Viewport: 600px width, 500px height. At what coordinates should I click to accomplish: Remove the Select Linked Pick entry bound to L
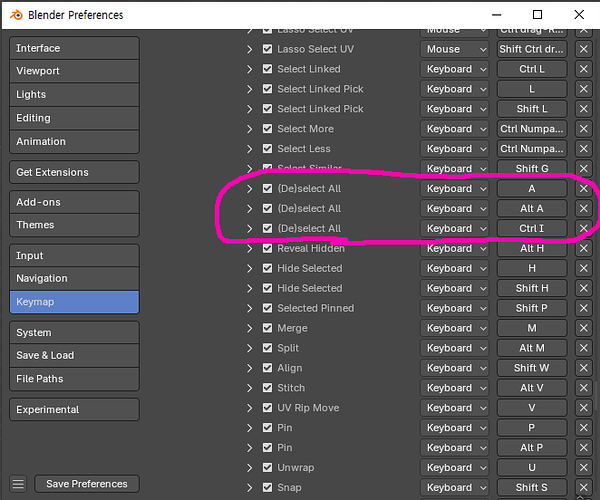click(583, 89)
